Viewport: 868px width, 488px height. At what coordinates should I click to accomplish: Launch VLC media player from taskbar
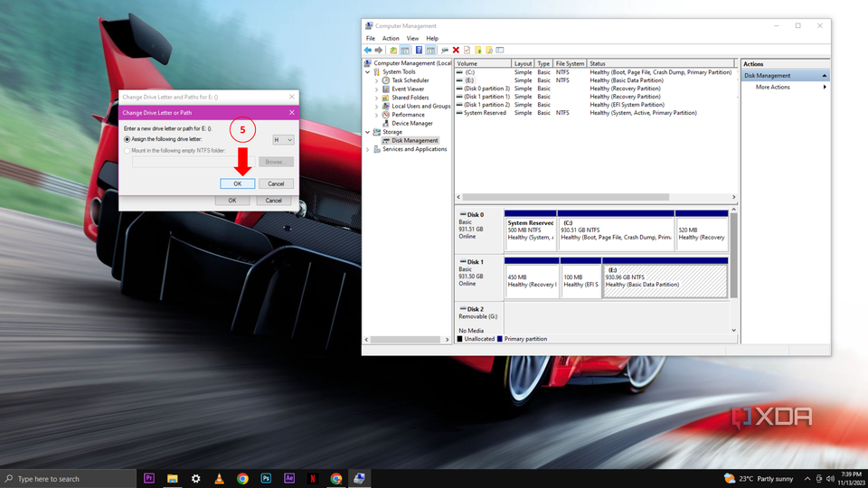(219, 479)
